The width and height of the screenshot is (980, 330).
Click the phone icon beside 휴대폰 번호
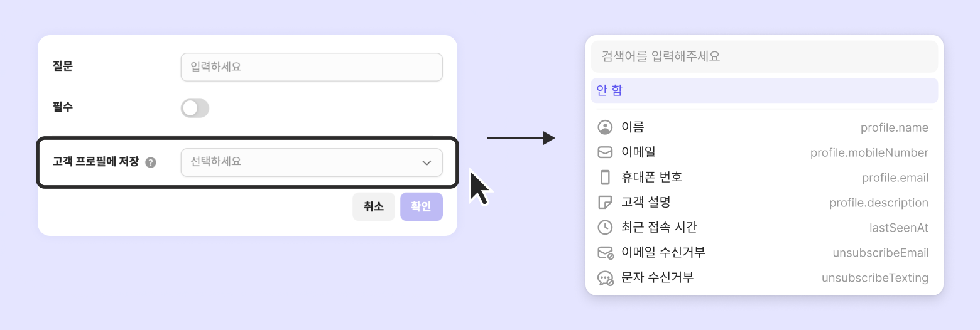[x=605, y=178]
